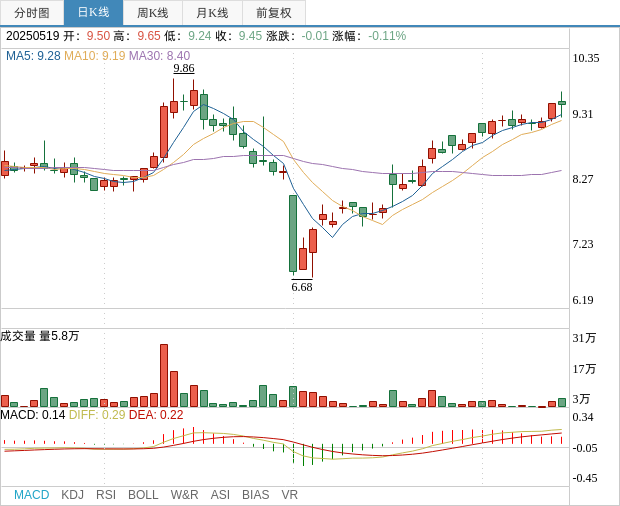The width and height of the screenshot is (620, 506).
Task: Switch to the ASI indicator
Action: click(220, 495)
